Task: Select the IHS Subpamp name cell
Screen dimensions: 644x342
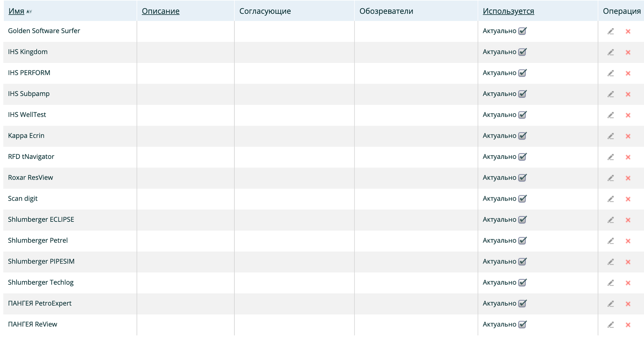Action: pyautogui.click(x=70, y=94)
